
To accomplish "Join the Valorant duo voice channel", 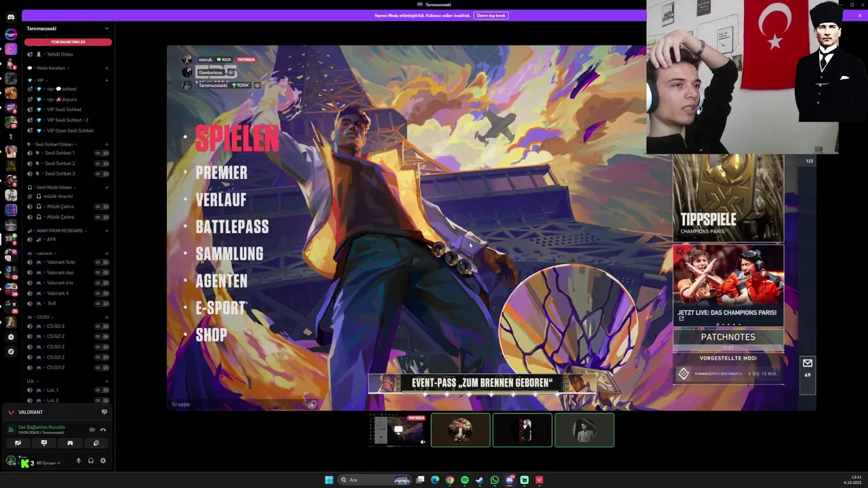I will point(68,272).
